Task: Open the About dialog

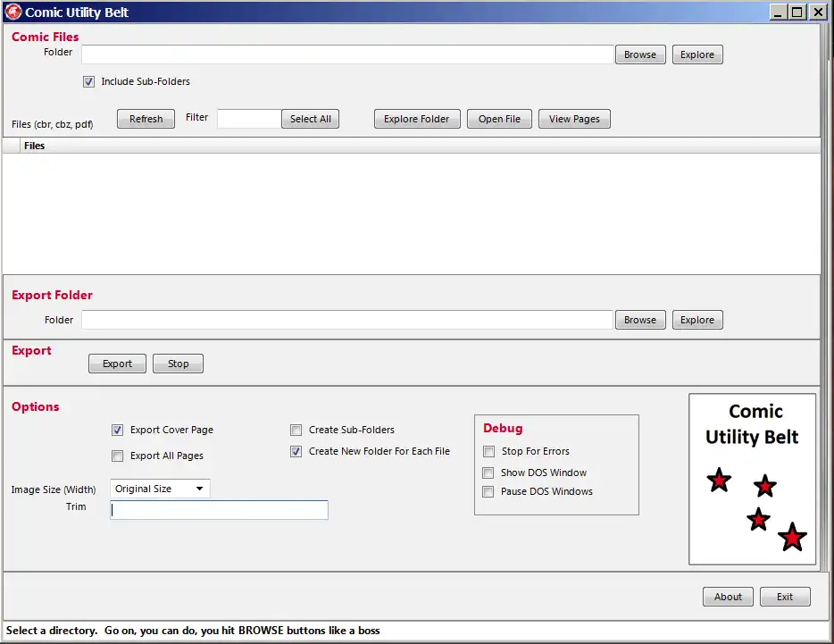Action: 728,597
